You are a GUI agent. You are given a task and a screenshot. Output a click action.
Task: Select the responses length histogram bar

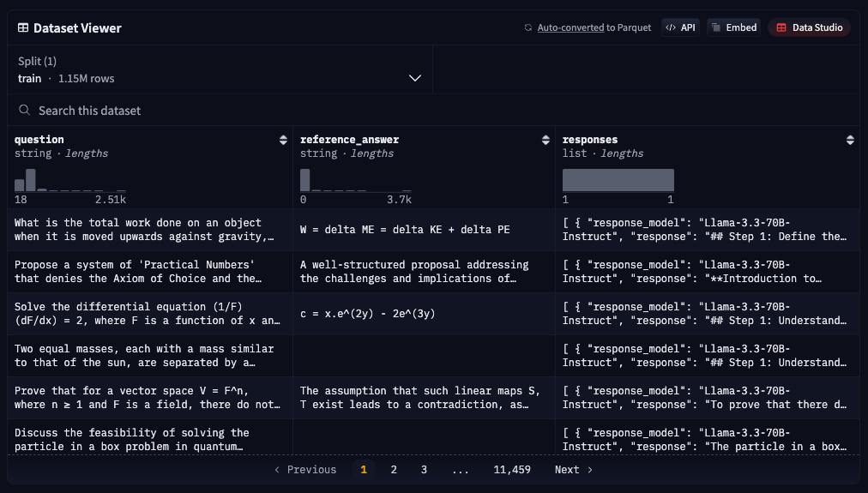coord(618,180)
